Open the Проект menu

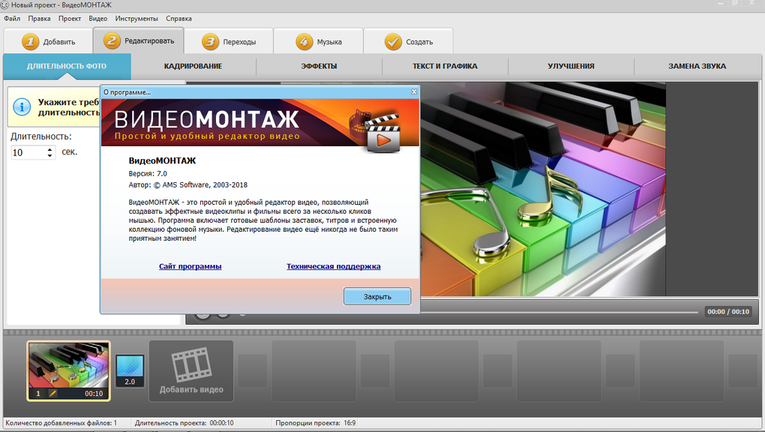[x=70, y=19]
